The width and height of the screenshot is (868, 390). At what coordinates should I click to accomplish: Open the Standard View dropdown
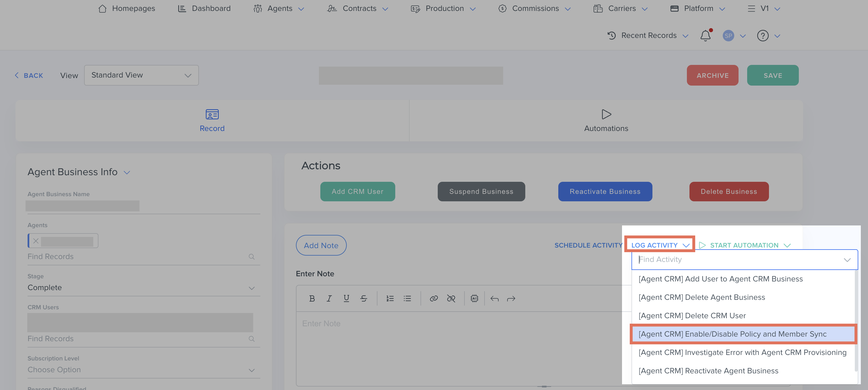tap(141, 75)
